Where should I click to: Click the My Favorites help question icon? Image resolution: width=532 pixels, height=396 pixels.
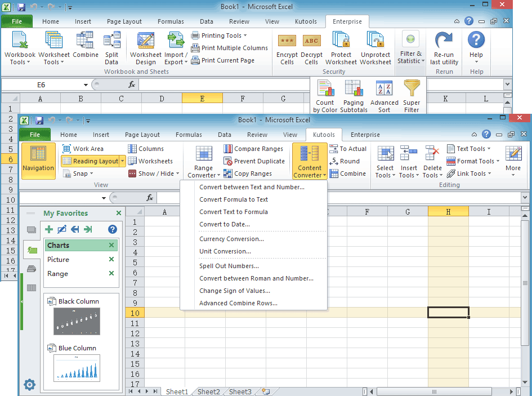coord(112,229)
